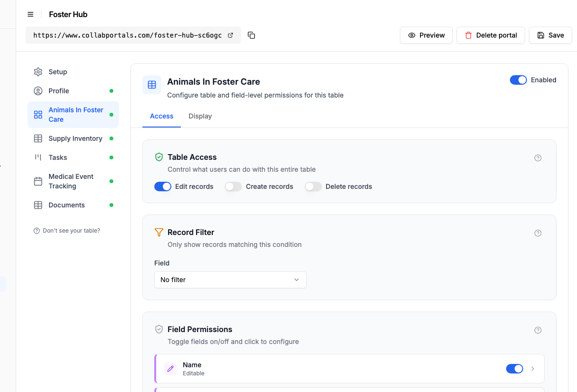
Task: Open portal URL via external link icon
Action: (x=230, y=35)
